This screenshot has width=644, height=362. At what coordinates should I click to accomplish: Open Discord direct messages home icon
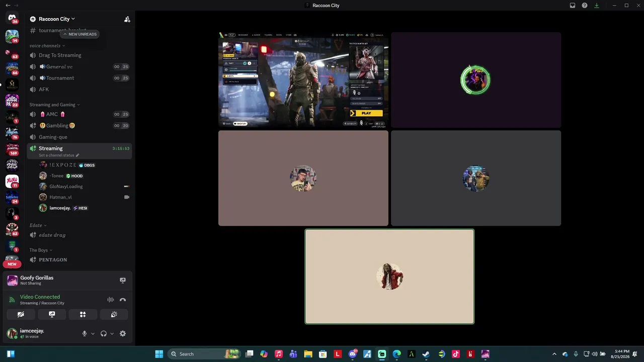[x=12, y=18]
